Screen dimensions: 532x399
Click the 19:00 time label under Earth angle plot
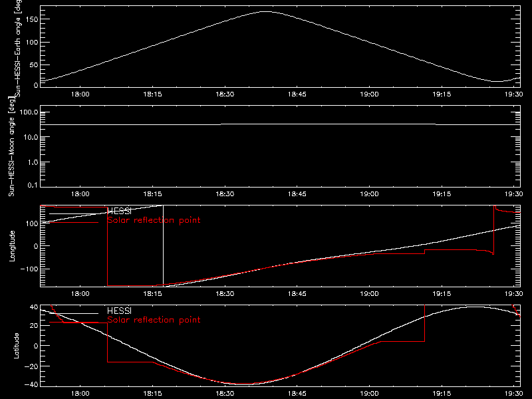[370, 94]
